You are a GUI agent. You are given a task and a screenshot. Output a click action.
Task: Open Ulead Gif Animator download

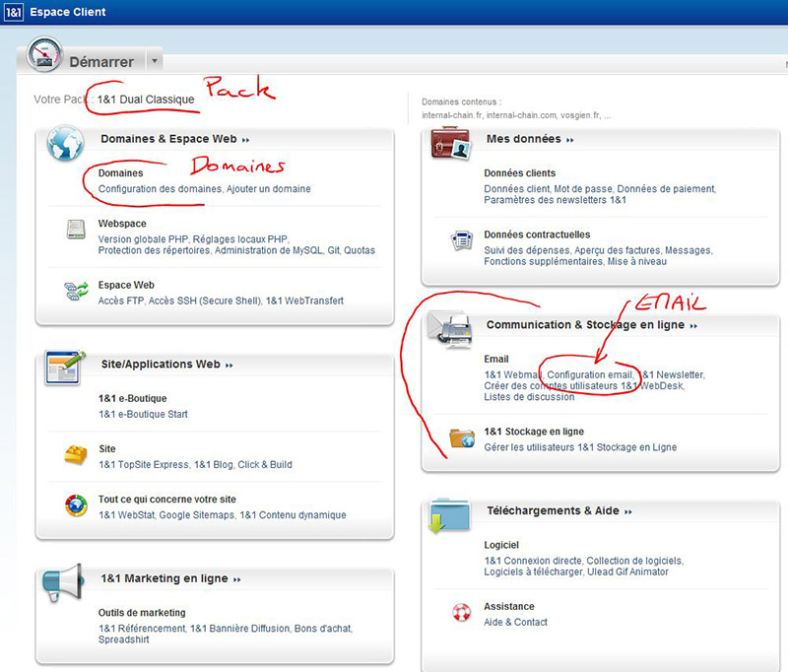[628, 571]
